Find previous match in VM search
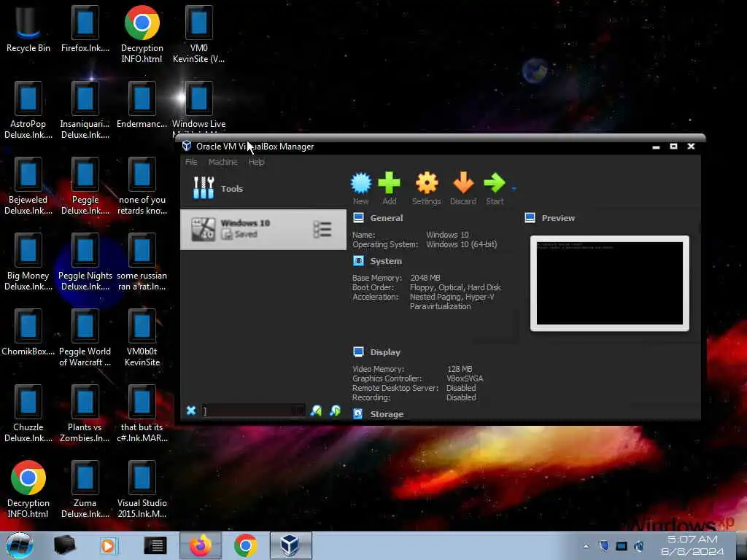 pyautogui.click(x=316, y=411)
